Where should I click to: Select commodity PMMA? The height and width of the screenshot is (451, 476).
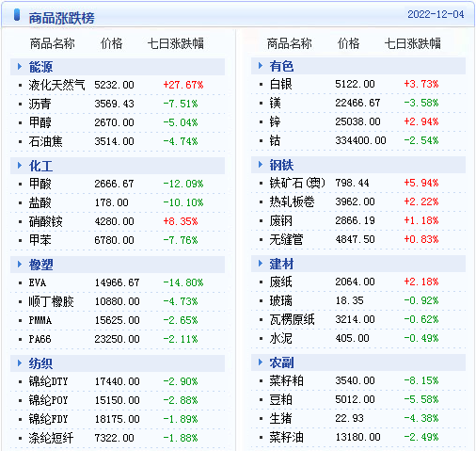pyautogui.click(x=40, y=320)
